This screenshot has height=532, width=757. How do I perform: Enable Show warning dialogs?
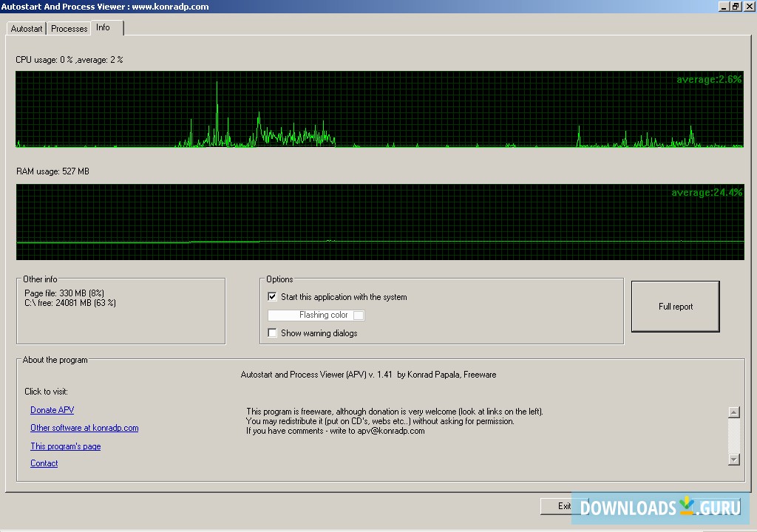pos(272,332)
